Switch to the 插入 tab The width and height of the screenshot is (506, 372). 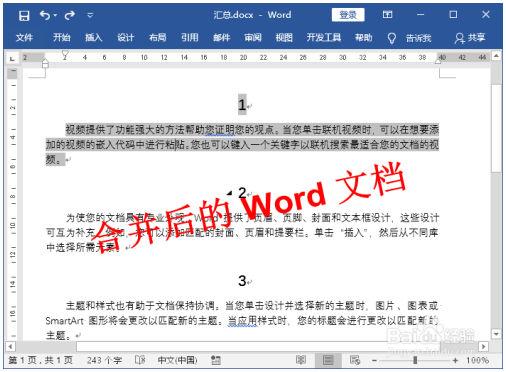(x=93, y=37)
